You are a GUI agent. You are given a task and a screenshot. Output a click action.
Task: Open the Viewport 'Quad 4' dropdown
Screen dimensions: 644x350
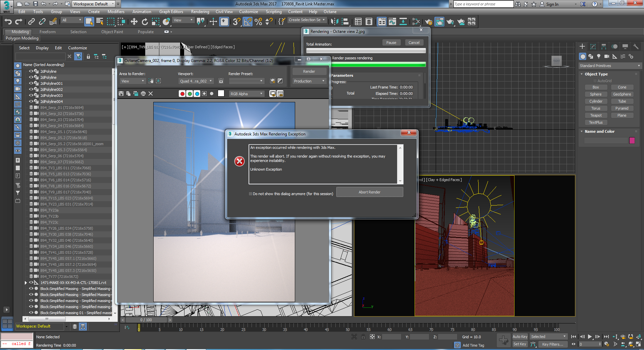pos(196,81)
